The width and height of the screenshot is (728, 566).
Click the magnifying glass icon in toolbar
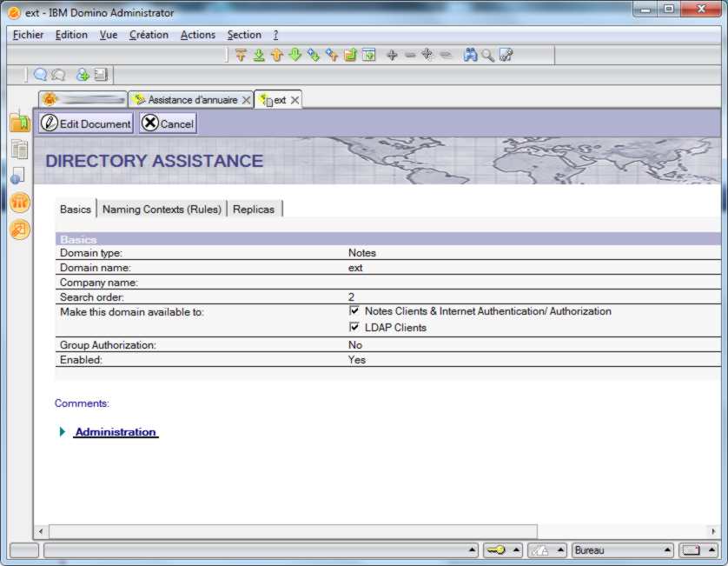pos(488,56)
